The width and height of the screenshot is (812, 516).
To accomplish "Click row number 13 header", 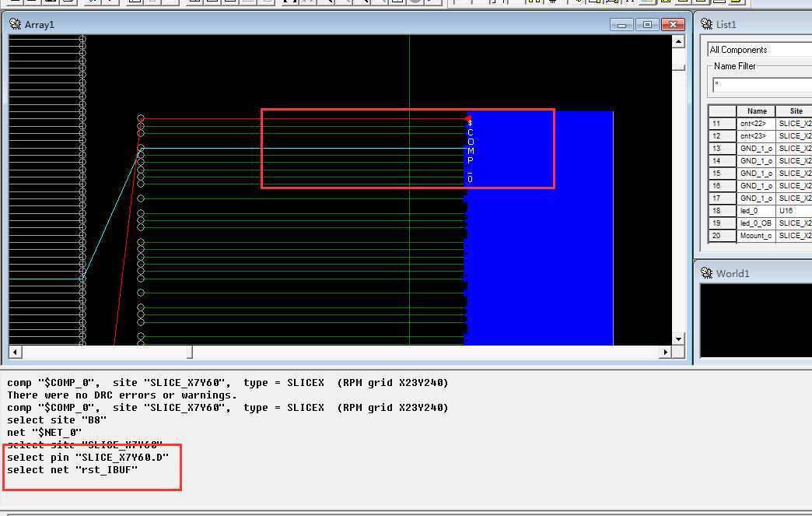I will coord(722,148).
